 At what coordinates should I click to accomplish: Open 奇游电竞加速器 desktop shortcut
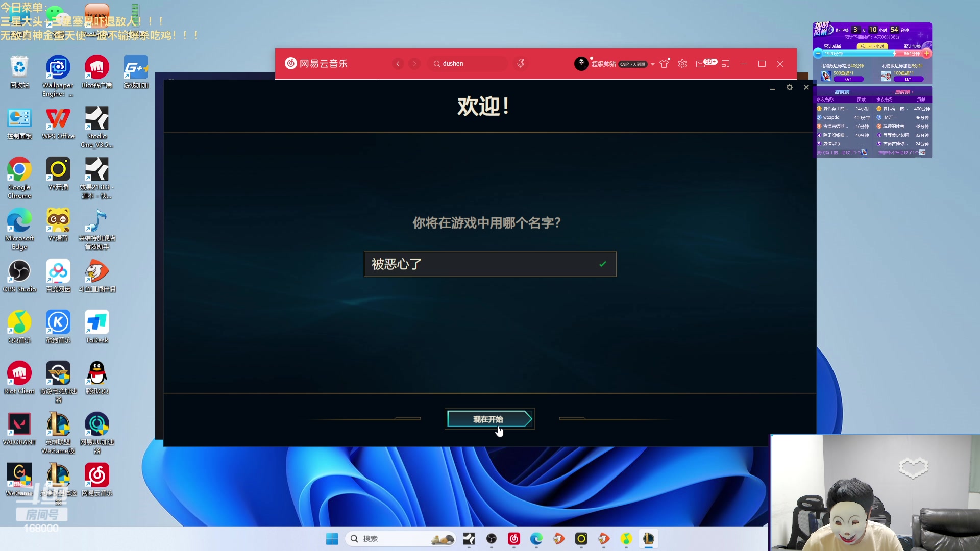coord(58,382)
